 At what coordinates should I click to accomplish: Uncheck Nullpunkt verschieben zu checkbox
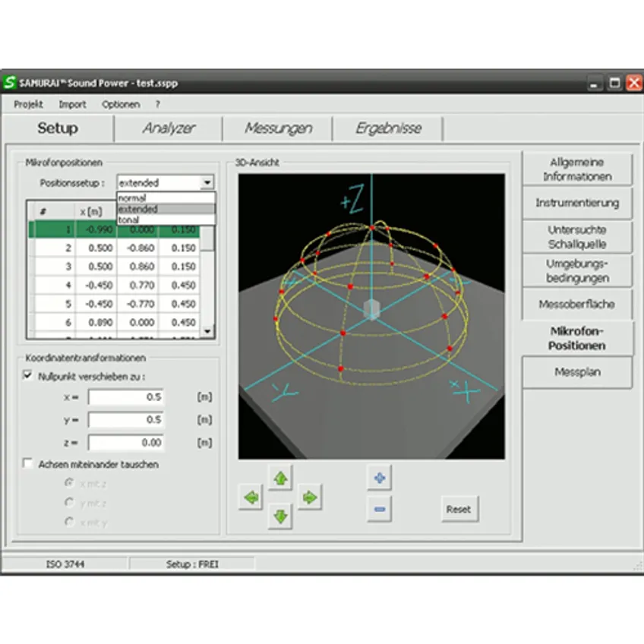point(27,375)
